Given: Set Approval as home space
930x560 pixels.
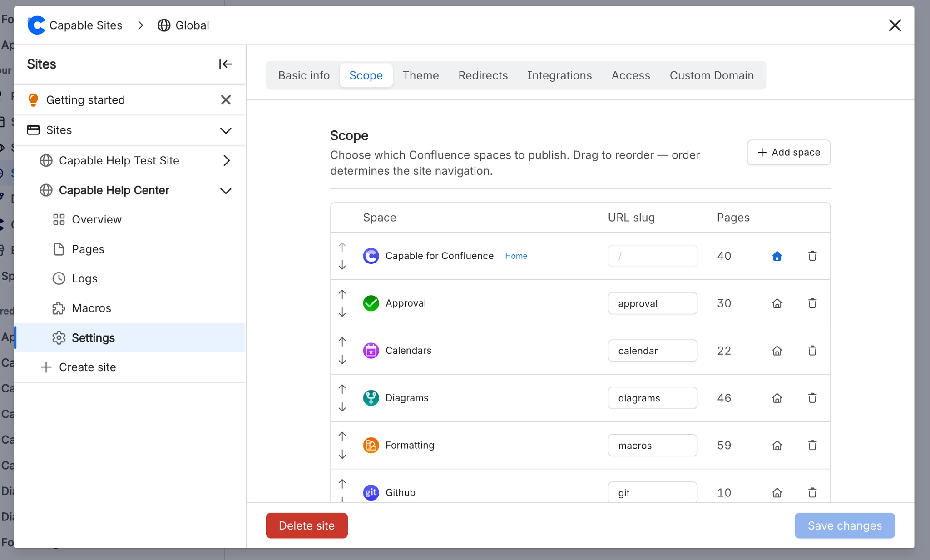Looking at the screenshot, I should 777,303.
